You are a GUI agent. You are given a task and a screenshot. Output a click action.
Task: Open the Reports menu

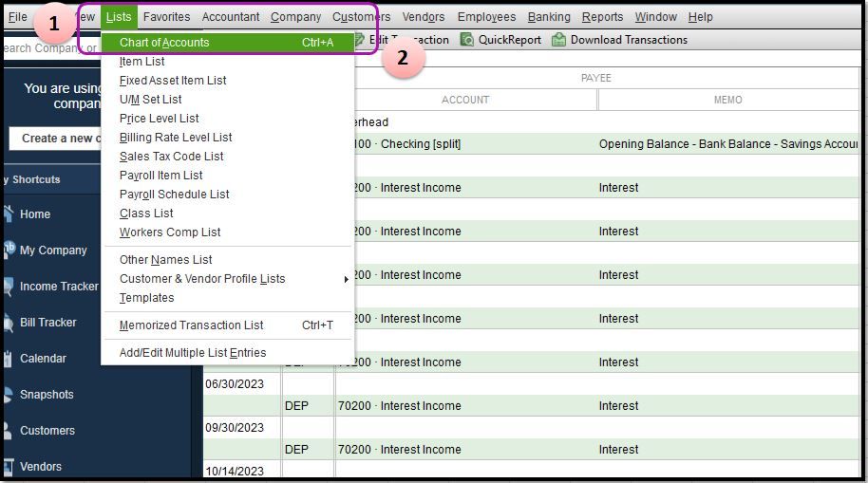(602, 17)
